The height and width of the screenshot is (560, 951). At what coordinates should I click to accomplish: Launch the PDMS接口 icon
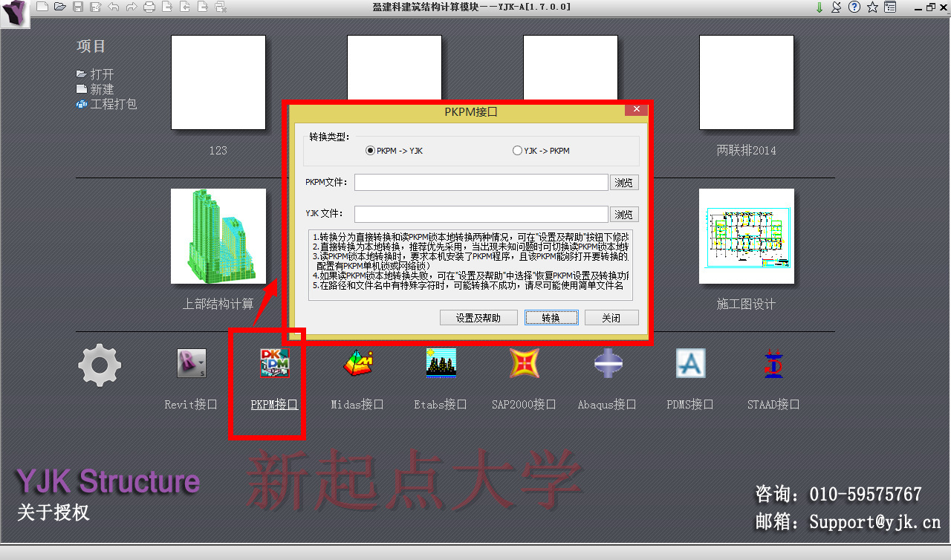pyautogui.click(x=690, y=363)
